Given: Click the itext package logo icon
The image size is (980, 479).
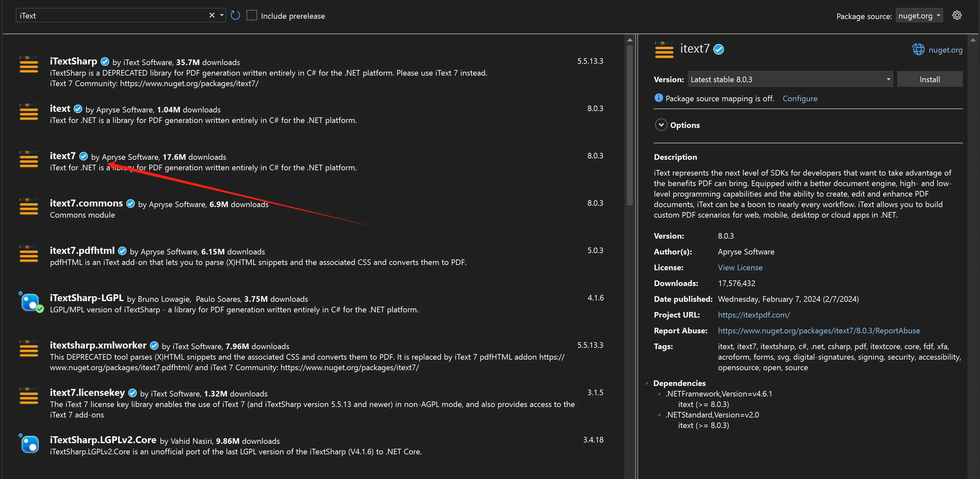Looking at the screenshot, I should pos(29,112).
